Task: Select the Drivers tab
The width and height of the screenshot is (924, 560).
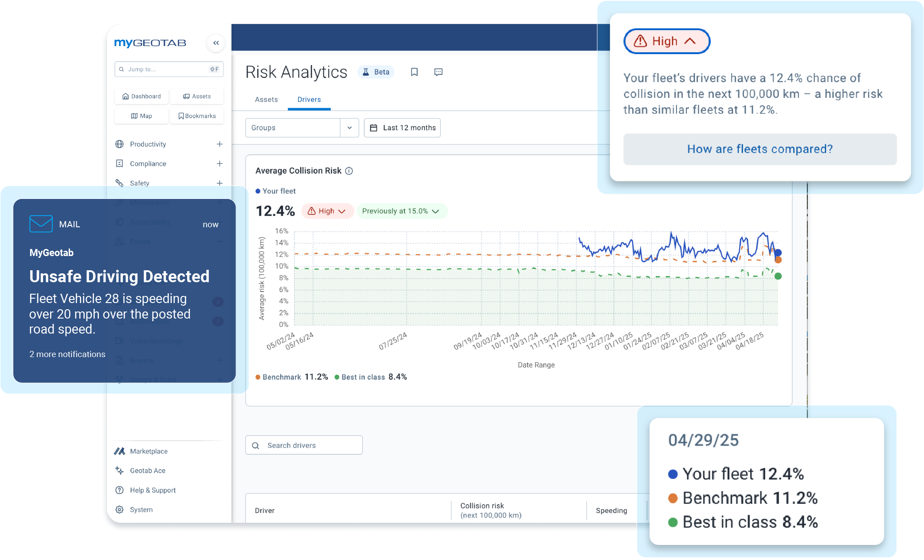Action: [309, 99]
